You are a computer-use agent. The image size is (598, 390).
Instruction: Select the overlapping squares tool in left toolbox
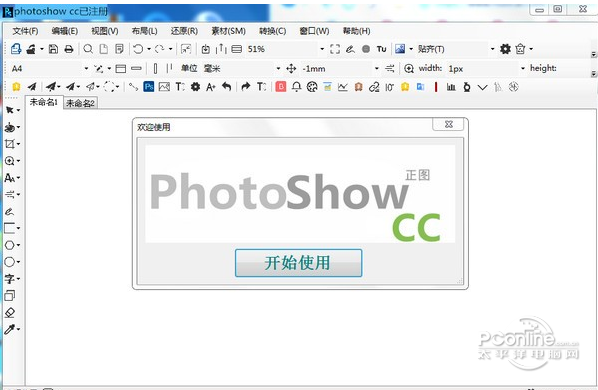click(10, 295)
